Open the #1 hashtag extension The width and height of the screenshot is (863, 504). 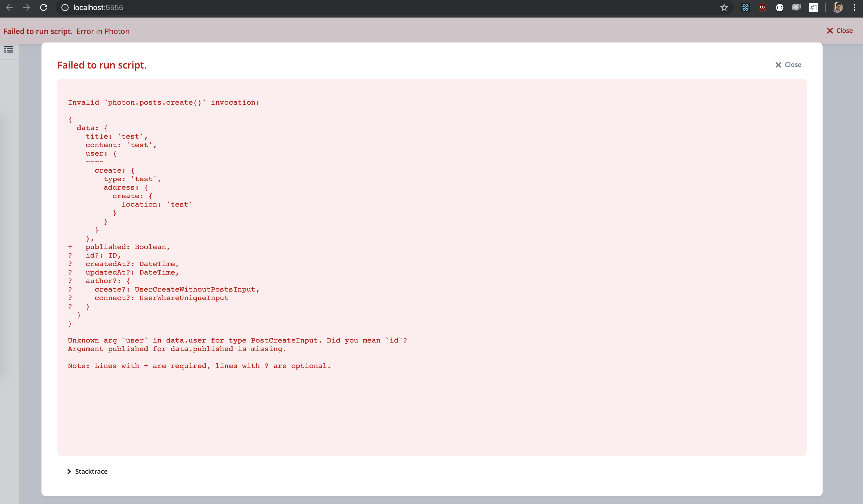click(813, 7)
